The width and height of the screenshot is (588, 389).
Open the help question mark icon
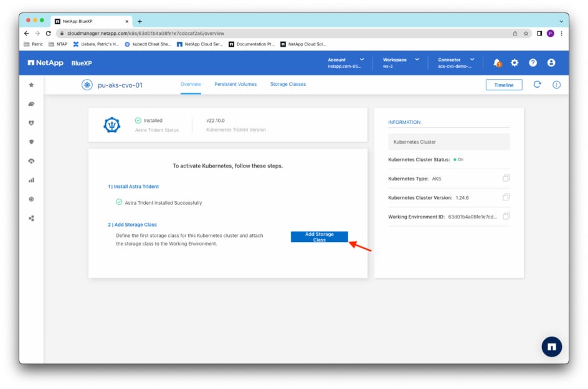pyautogui.click(x=533, y=63)
